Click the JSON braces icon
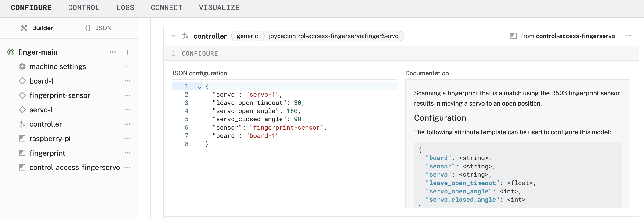The height and width of the screenshot is (219, 644). 88,28
